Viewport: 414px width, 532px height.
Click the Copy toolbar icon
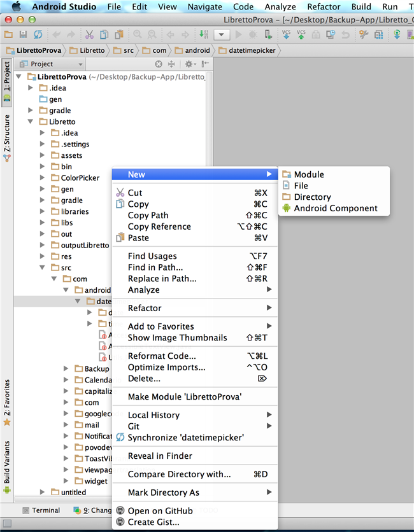click(x=104, y=34)
